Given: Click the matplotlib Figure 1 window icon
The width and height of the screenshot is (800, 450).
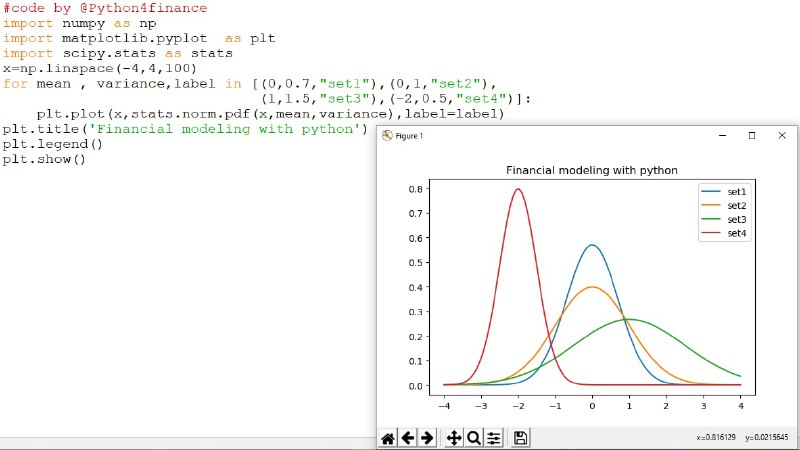Looking at the screenshot, I should point(387,136).
